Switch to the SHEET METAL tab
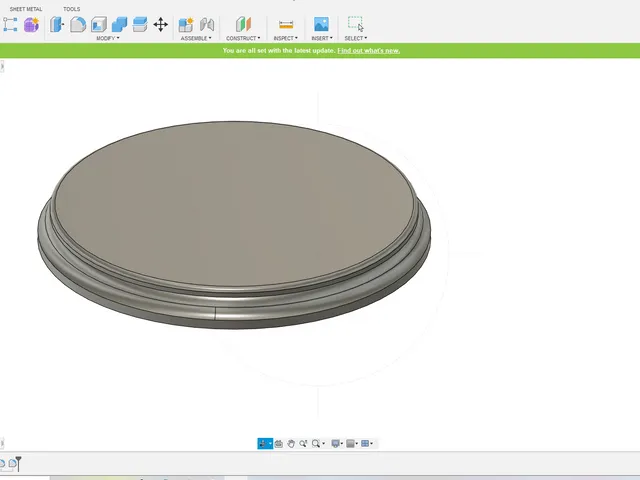 pyautogui.click(x=26, y=9)
